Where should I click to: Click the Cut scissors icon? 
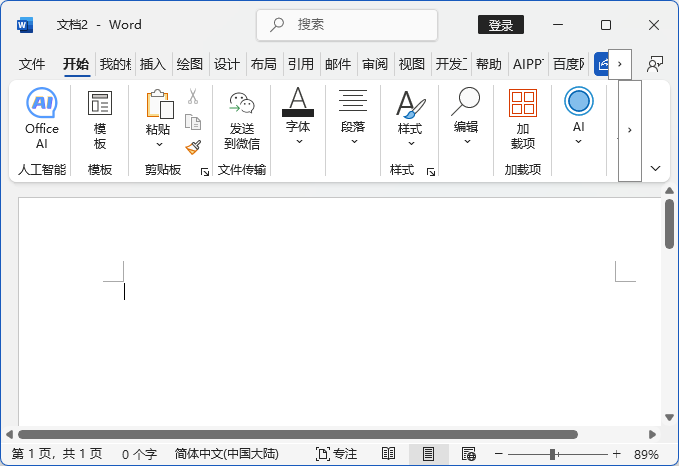coord(193,96)
